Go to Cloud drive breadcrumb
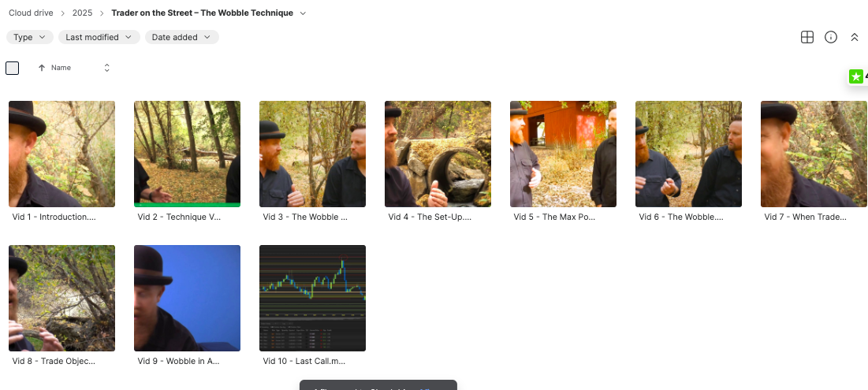The image size is (868, 390). (31, 13)
